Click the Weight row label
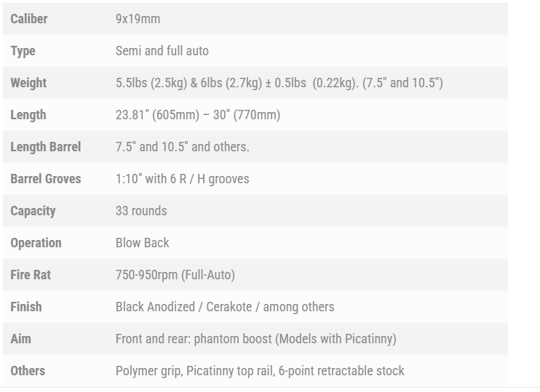540x392 pixels. (x=28, y=83)
